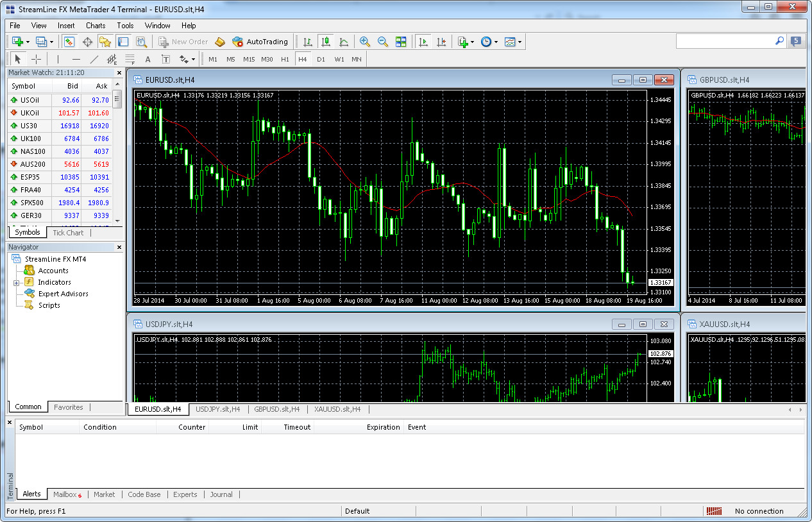
Task: Click the search input field
Action: pyautogui.click(x=725, y=40)
